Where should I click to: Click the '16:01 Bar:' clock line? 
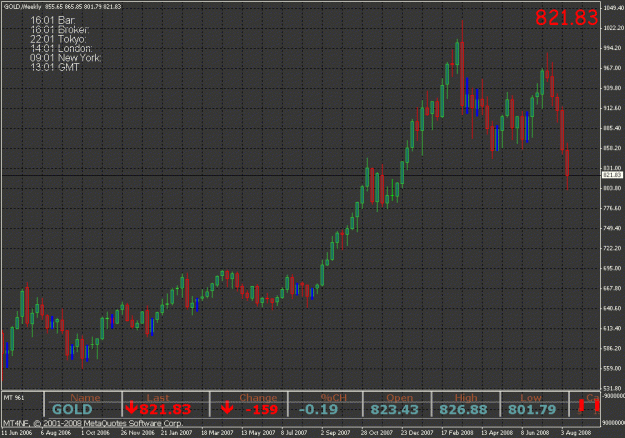click(x=53, y=20)
